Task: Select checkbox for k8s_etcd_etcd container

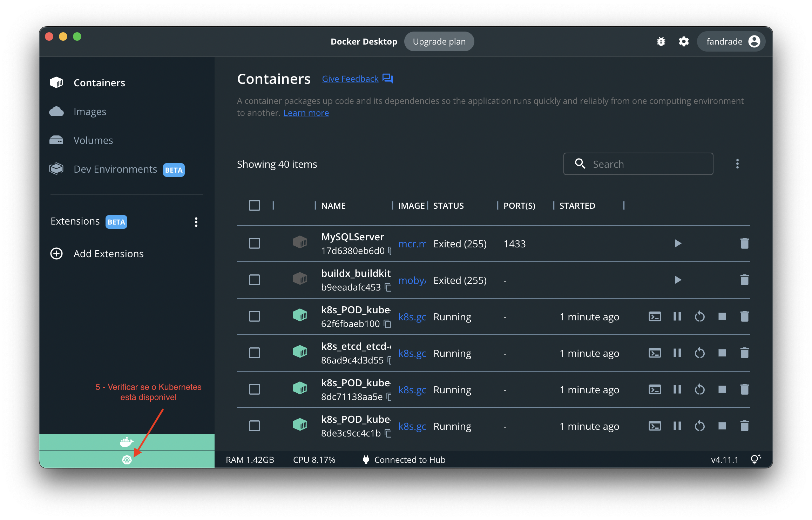Action: [x=255, y=353]
